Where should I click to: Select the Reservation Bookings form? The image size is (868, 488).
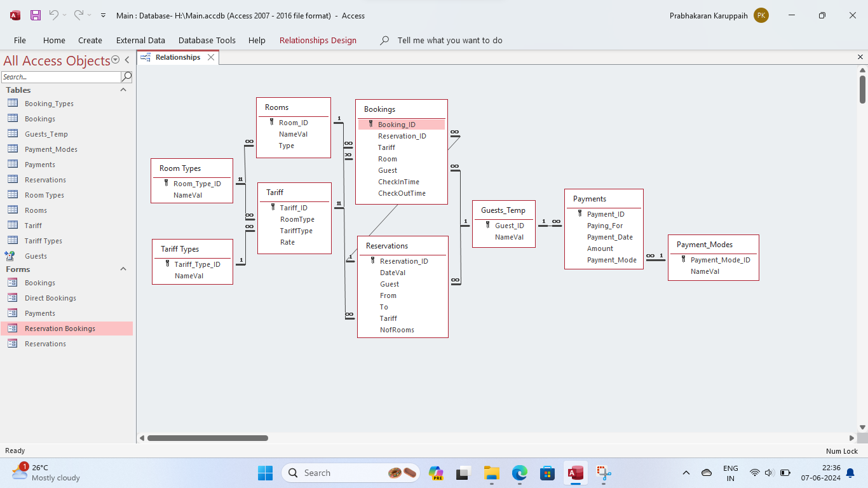[67, 329]
